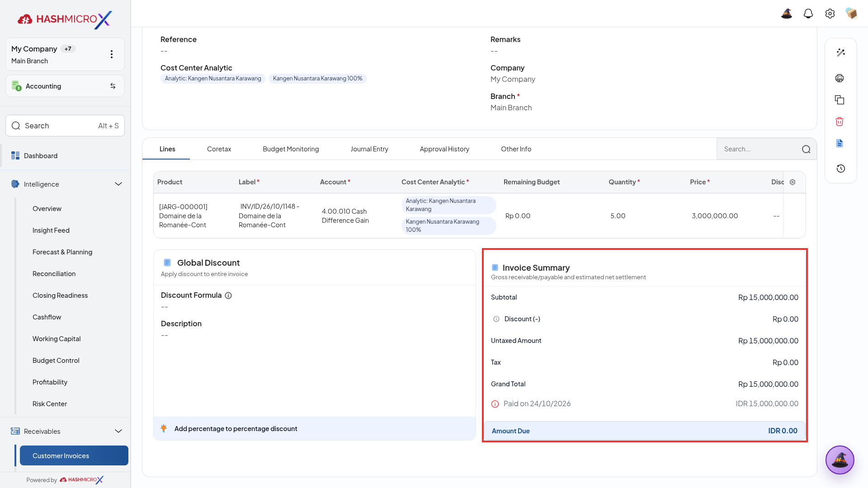
Task: Open history clock icon
Action: [840, 169]
